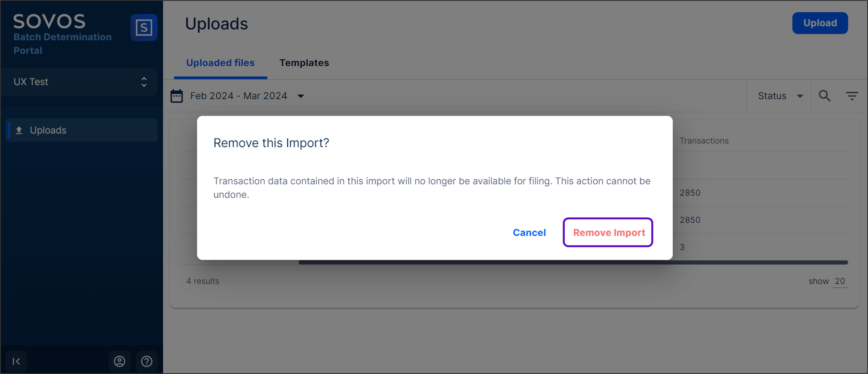
Task: Open the Feb 2024 - Mar 2024 dropdown
Action: click(247, 96)
